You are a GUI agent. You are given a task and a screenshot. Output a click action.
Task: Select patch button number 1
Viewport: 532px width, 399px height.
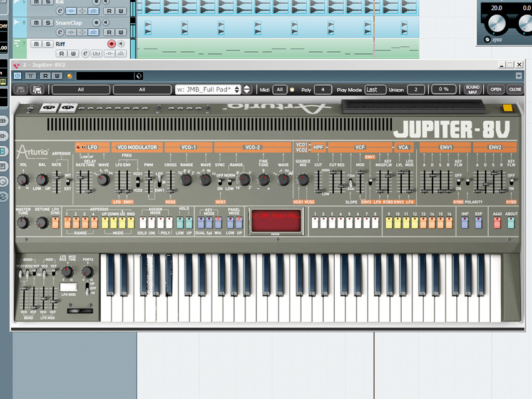tap(315, 223)
